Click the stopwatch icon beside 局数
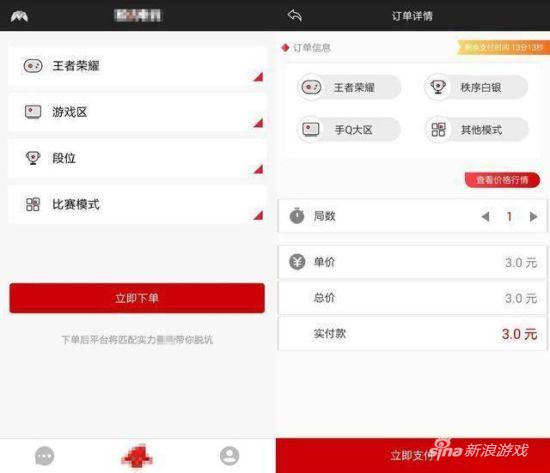This screenshot has height=473, width=550. (x=297, y=215)
